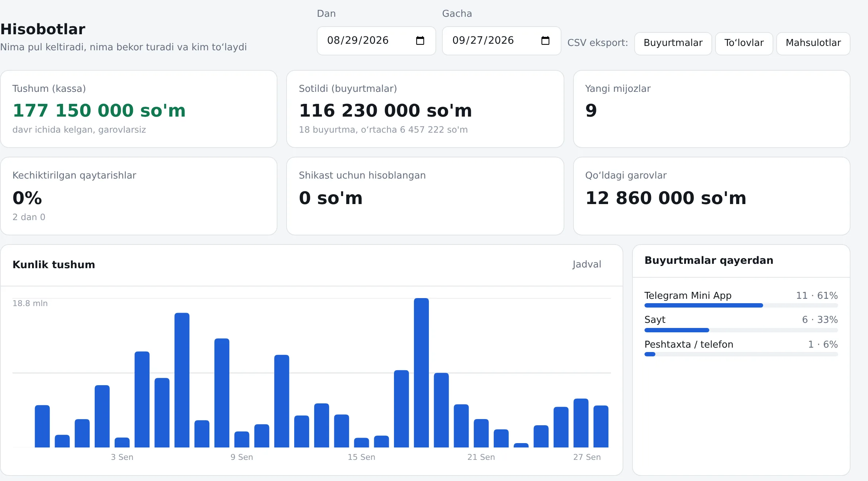The image size is (868, 481).
Task: Click the Sayt orders progress bar
Action: (741, 330)
